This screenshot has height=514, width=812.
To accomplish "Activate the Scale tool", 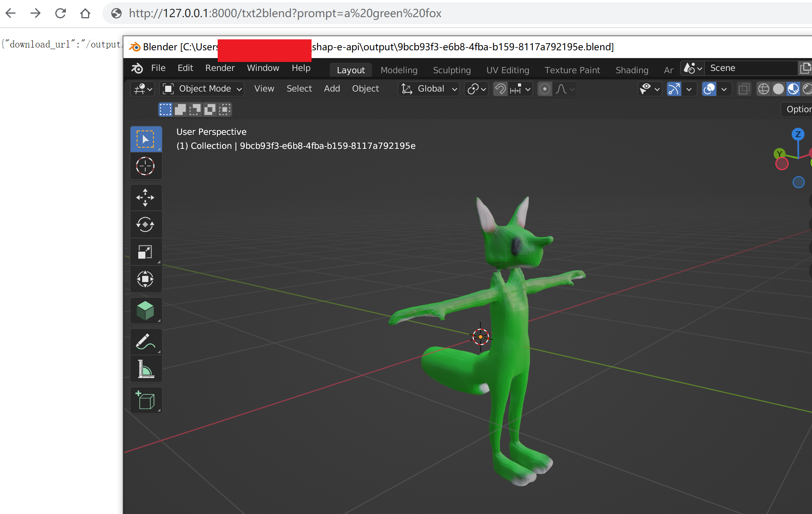I will tap(145, 252).
